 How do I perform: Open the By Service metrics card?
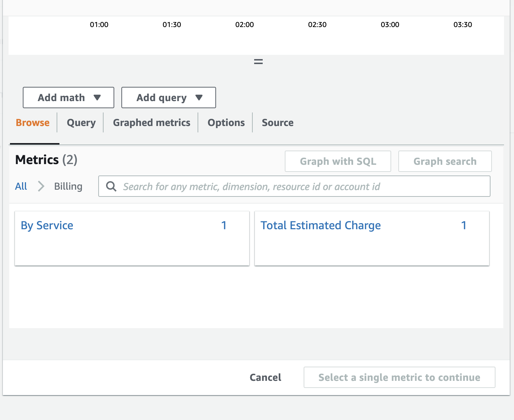tap(47, 226)
